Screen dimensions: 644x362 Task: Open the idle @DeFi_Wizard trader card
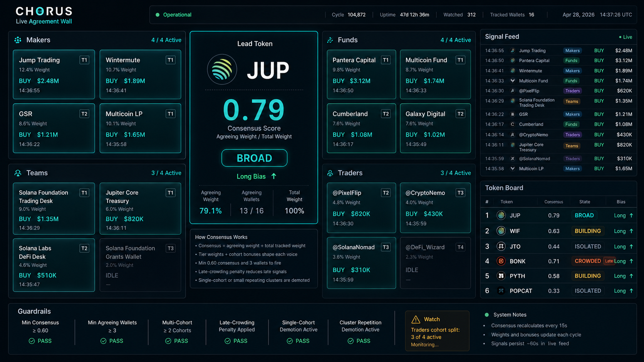pyautogui.click(x=435, y=263)
